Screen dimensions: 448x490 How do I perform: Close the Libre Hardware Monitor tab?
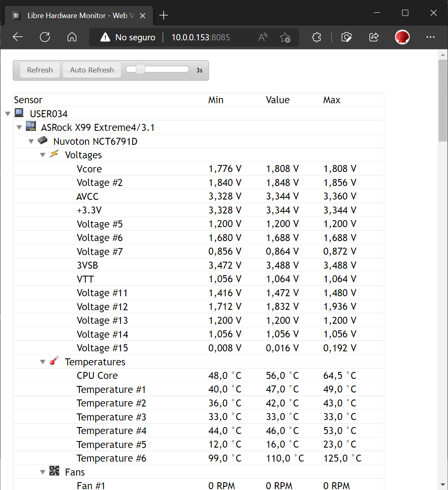142,16
